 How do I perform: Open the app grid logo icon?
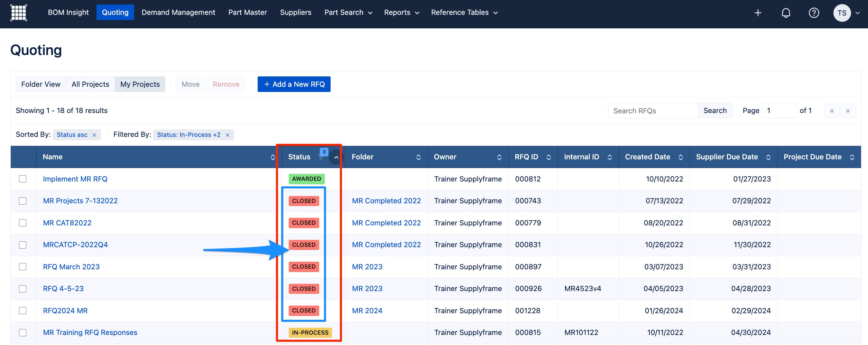pos(19,13)
